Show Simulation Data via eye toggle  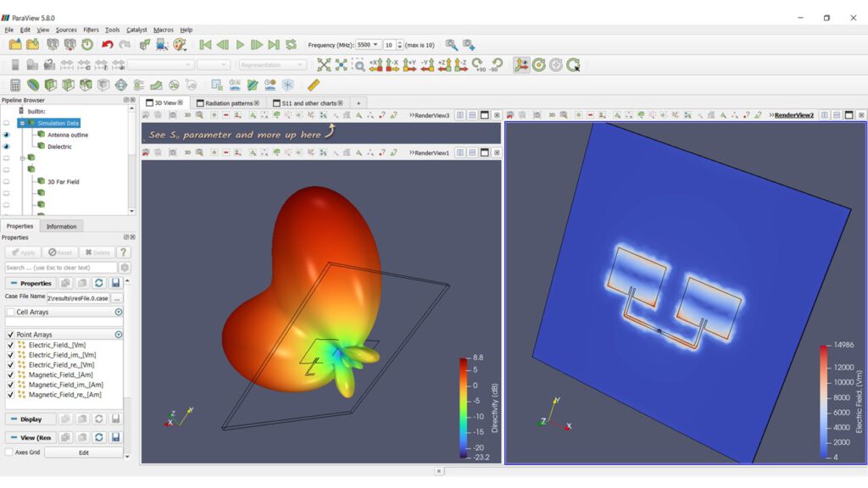tap(7, 123)
